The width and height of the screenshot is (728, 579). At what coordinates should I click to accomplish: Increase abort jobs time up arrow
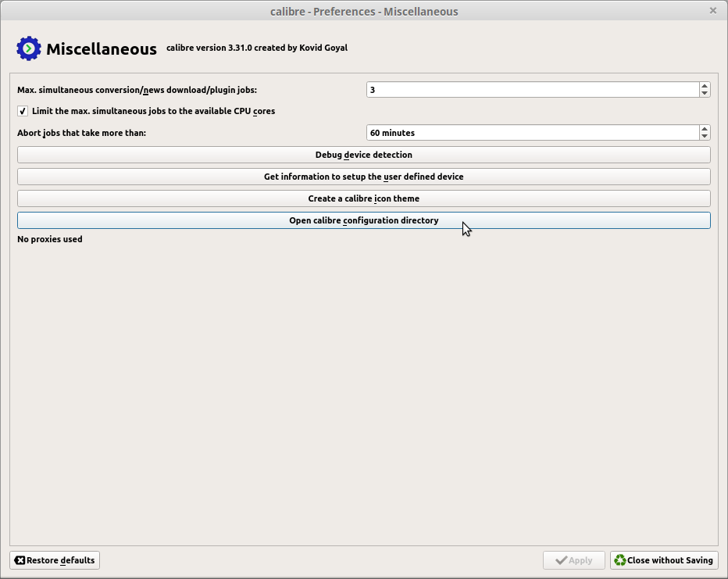click(705, 129)
